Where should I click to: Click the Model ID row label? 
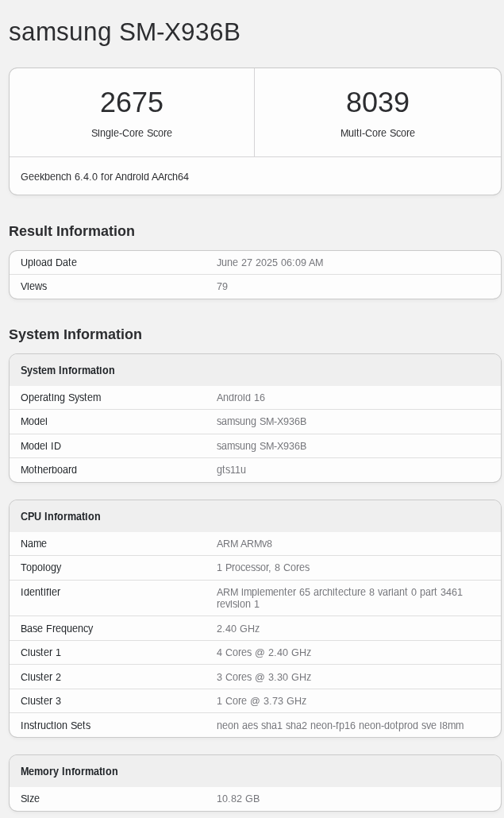pos(40,446)
